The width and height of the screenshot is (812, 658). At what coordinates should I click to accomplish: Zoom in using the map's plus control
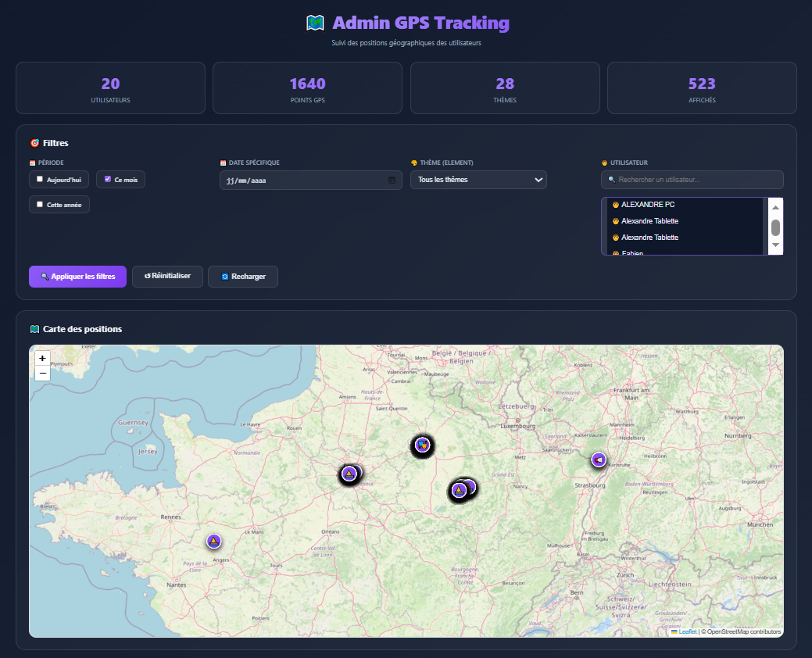coord(42,358)
